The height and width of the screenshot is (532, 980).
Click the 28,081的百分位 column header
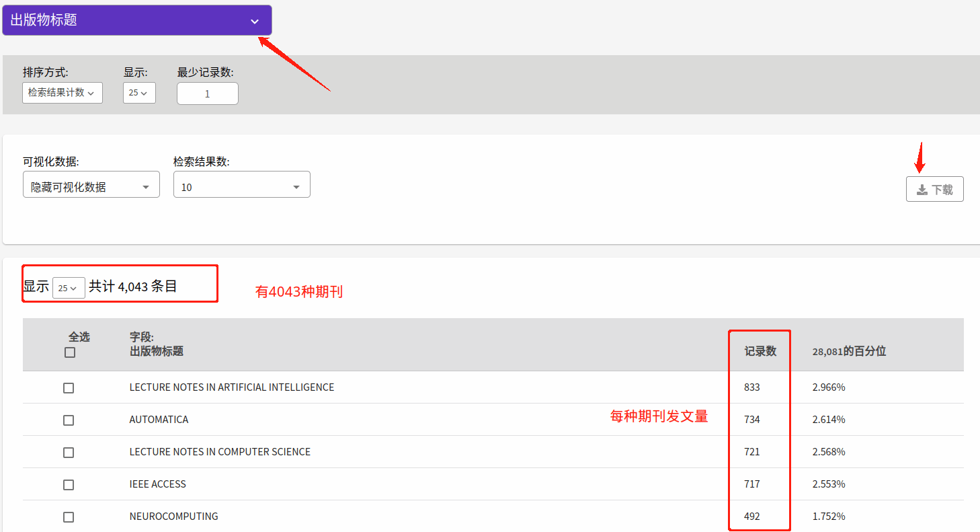tap(849, 351)
